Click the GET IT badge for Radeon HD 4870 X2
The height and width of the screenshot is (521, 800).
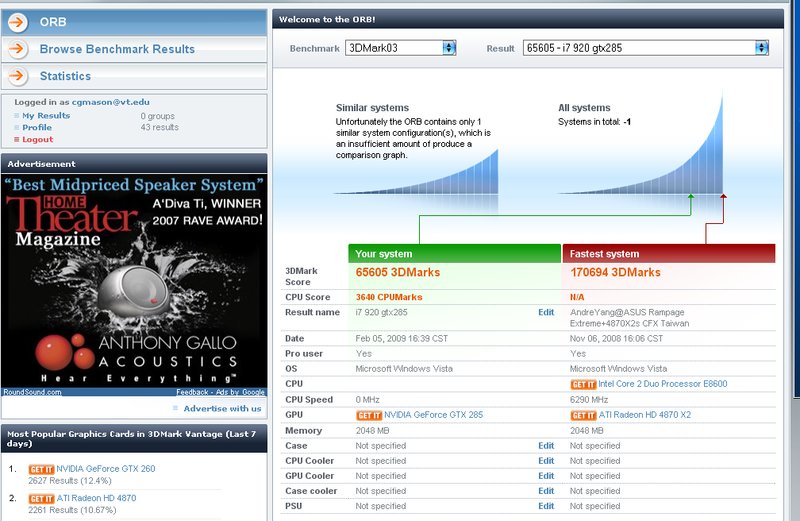pos(583,415)
